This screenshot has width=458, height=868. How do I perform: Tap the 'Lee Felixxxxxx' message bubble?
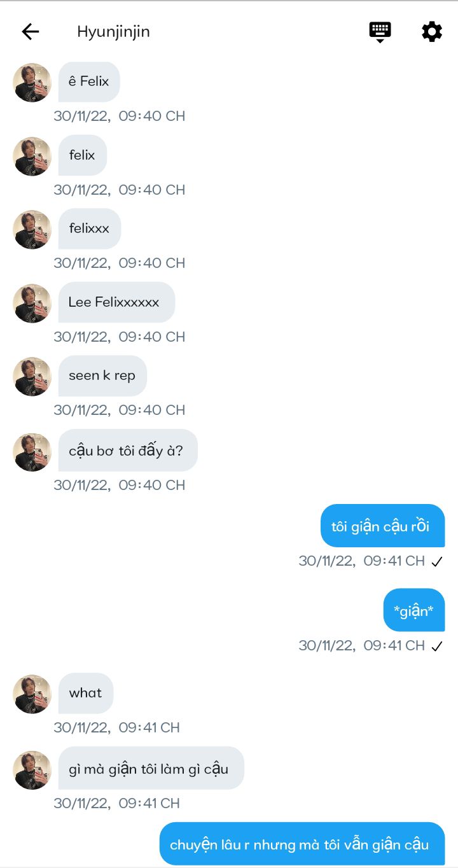tap(116, 302)
